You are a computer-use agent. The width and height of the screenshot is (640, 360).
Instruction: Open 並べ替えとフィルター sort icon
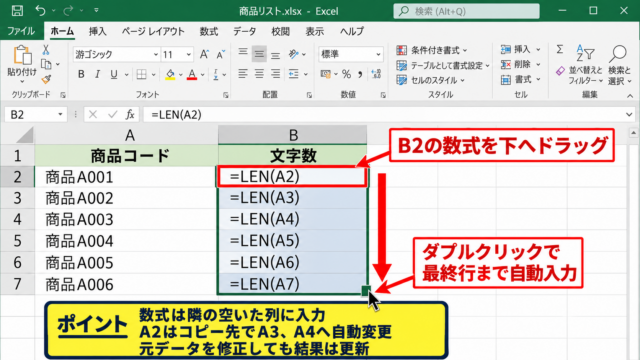point(585,53)
